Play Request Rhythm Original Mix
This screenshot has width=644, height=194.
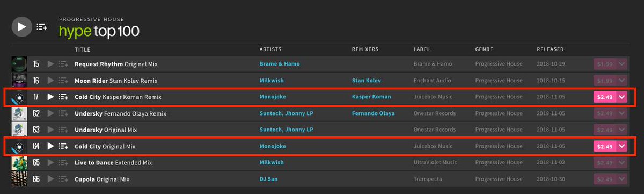[x=51, y=64]
